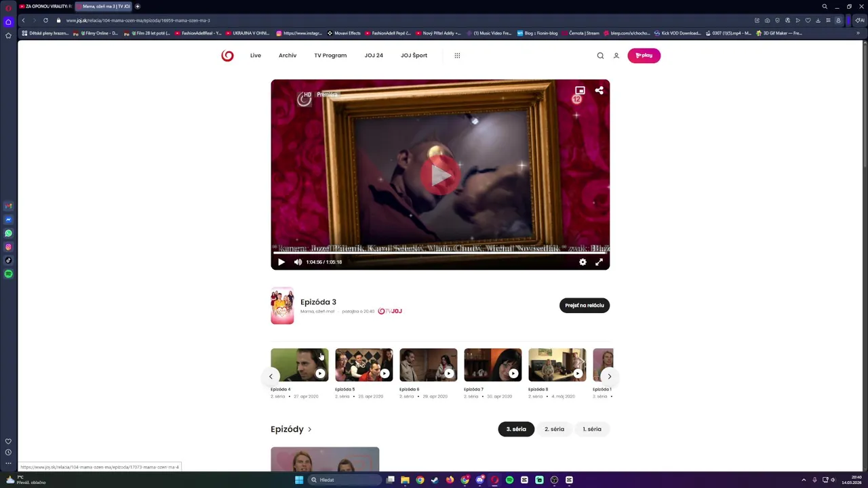Mute the video with speaker icon
Screen dimensions: 868x488
pos(298,262)
